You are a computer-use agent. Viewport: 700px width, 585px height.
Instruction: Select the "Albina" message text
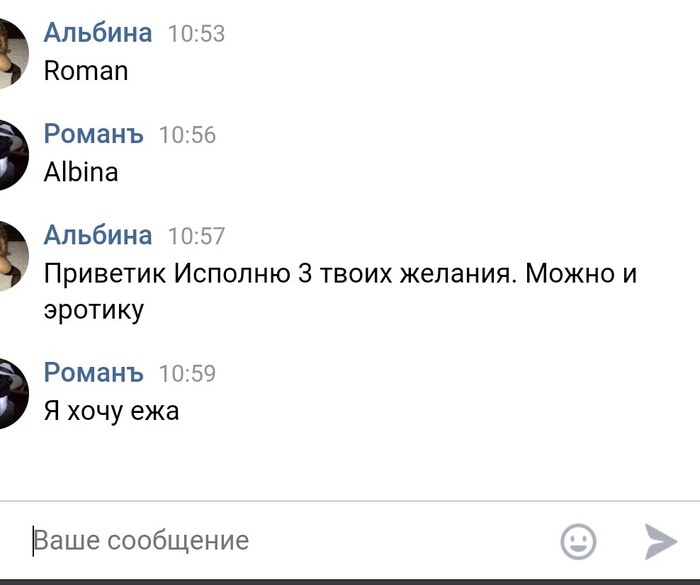pos(81,172)
